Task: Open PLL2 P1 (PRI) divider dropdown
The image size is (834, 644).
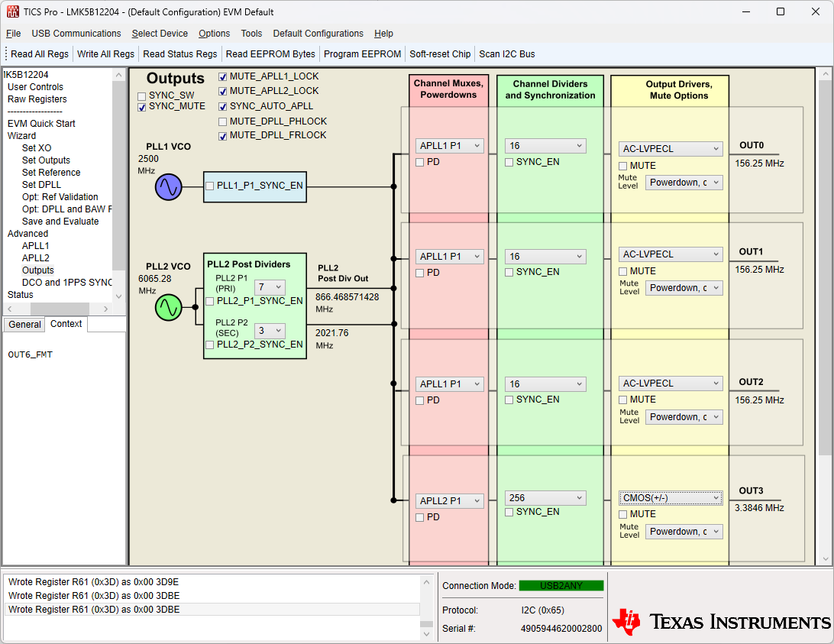Action: (270, 287)
